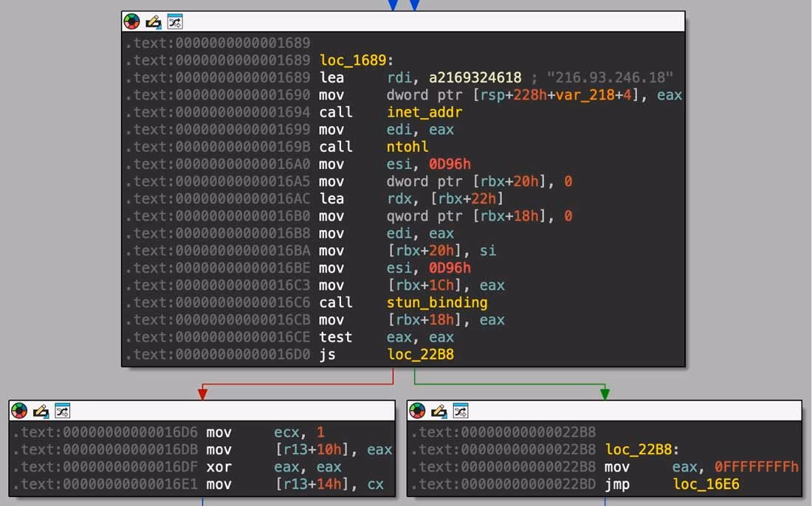Click the node color icon on loc_1689 block

(x=132, y=21)
